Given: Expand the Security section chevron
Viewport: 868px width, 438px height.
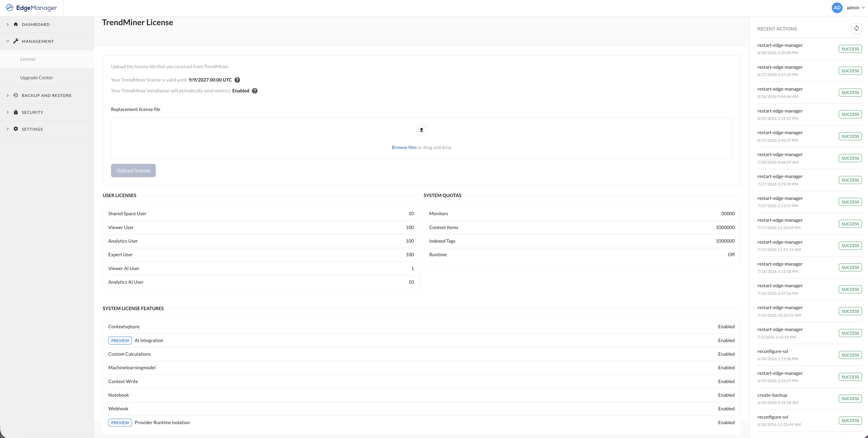Looking at the screenshot, I should tap(7, 112).
